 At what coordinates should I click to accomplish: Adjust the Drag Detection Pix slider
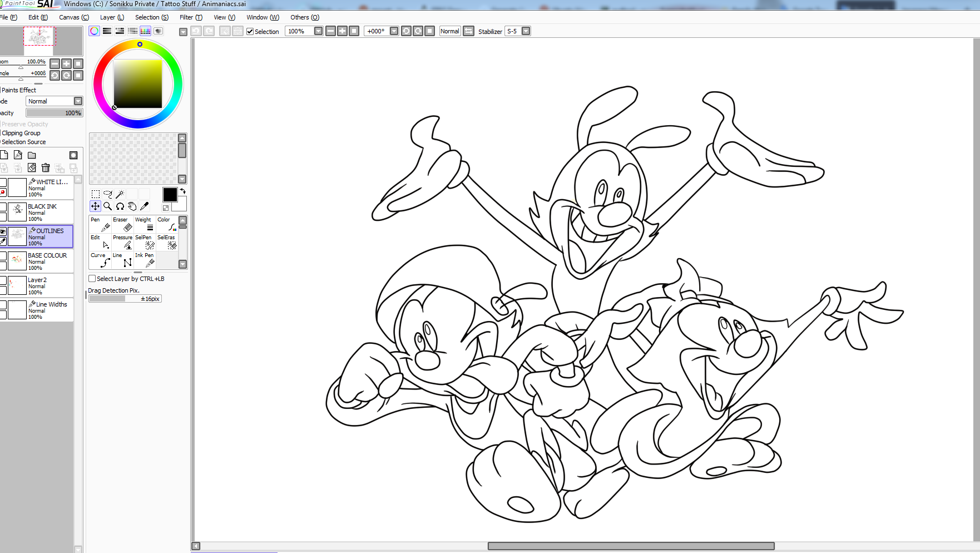pos(125,299)
